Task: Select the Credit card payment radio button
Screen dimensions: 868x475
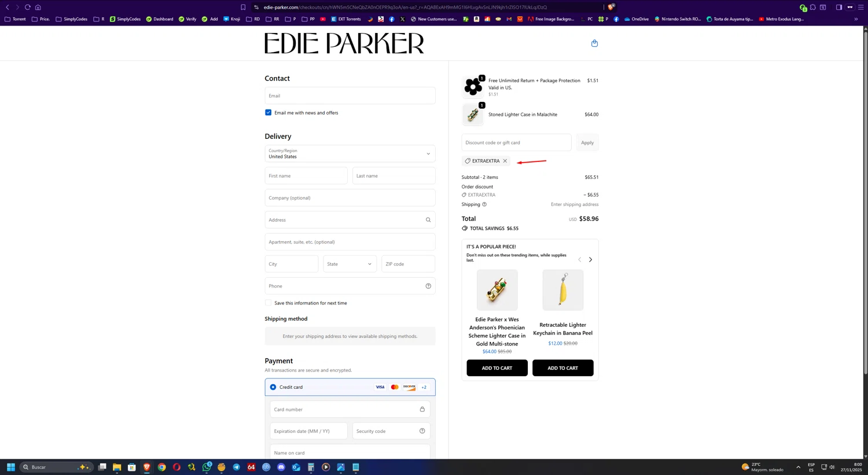Action: click(x=273, y=387)
